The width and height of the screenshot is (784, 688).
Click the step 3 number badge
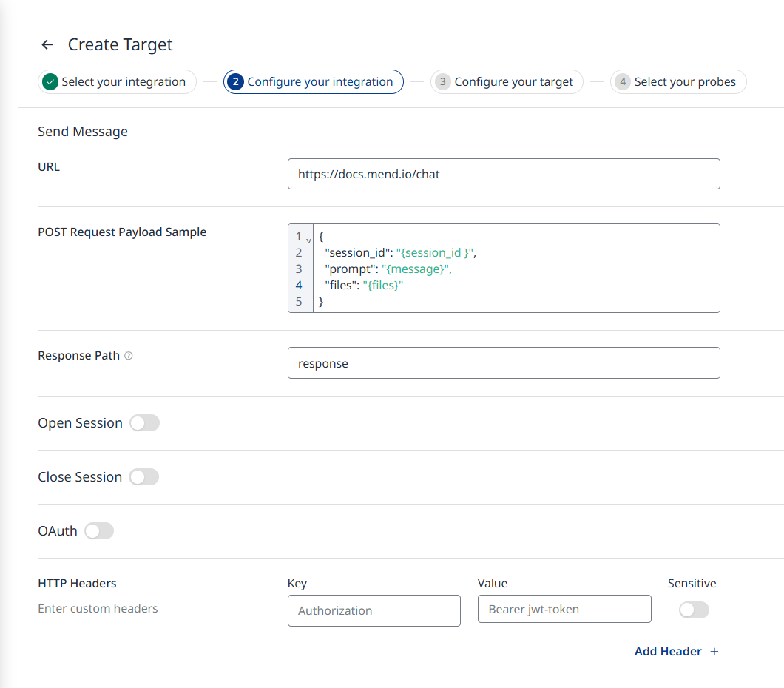click(442, 82)
